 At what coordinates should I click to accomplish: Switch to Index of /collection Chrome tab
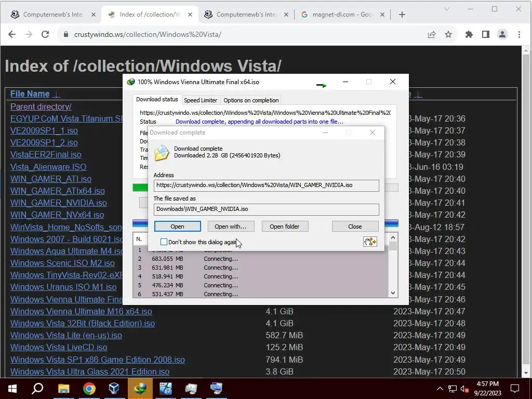[x=149, y=15]
